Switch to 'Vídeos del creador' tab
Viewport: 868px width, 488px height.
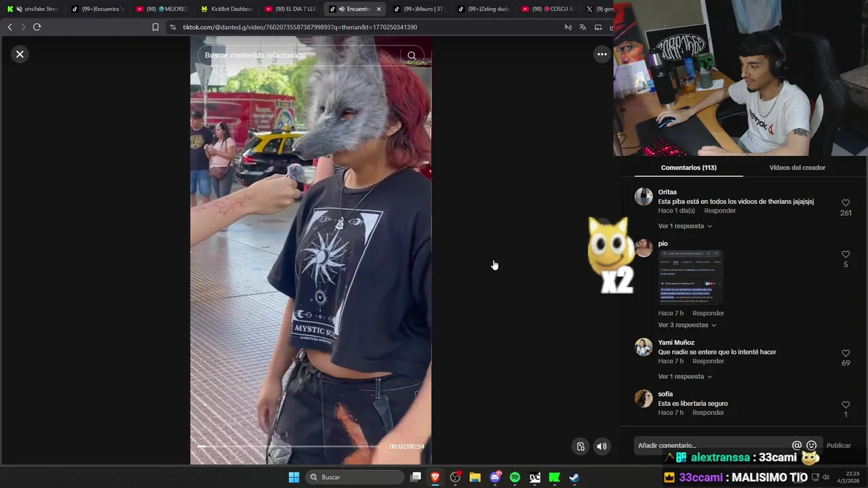point(797,167)
